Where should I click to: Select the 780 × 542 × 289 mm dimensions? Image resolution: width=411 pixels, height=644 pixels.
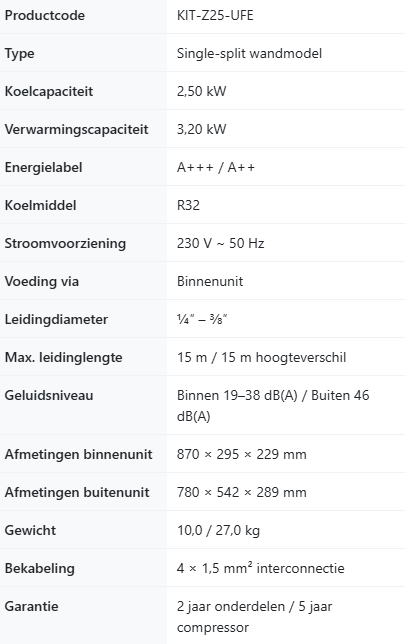click(241, 492)
